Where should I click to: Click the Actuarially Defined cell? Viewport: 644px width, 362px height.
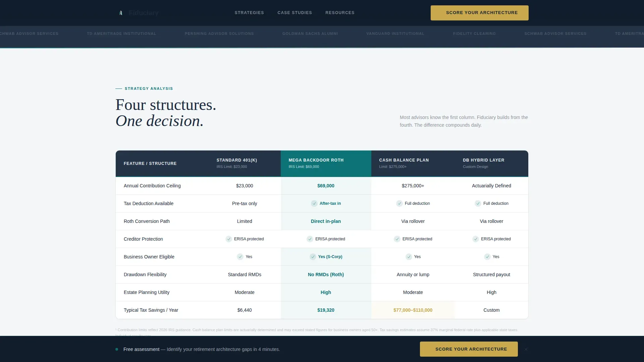coord(491,186)
